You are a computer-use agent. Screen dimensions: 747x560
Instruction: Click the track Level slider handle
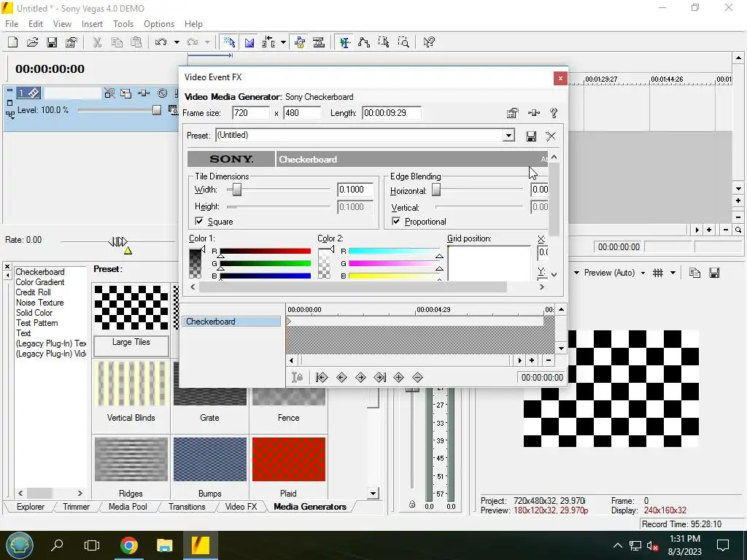click(x=157, y=110)
